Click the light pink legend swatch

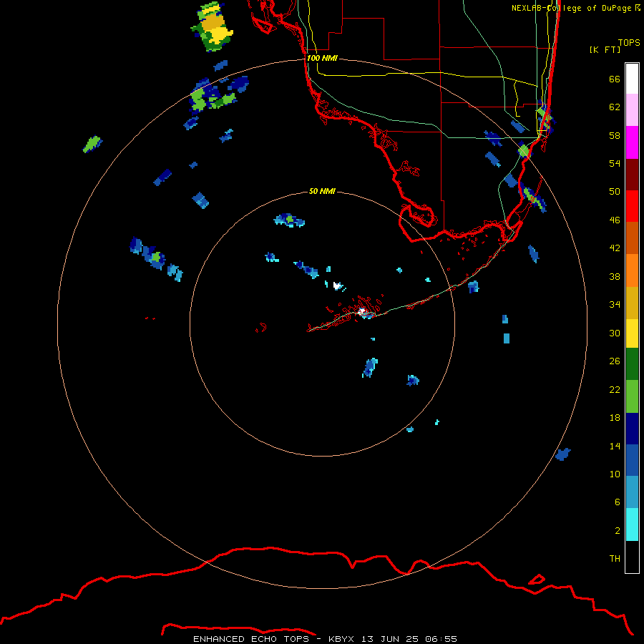[x=632, y=109]
